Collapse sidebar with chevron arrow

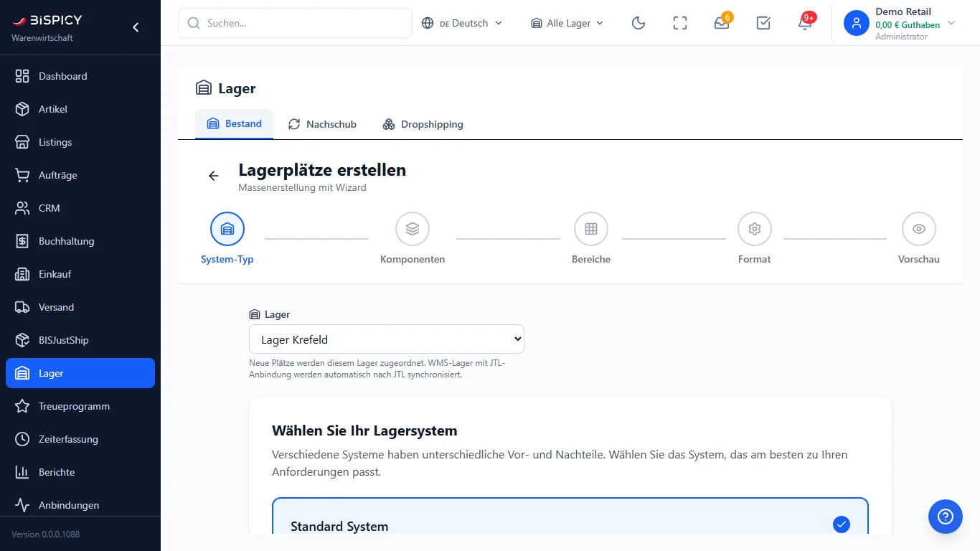coord(136,27)
